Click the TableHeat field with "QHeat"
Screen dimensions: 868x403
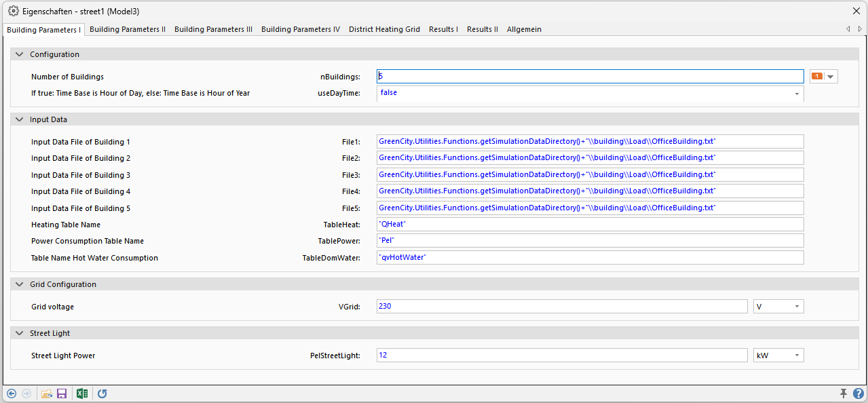click(x=590, y=224)
